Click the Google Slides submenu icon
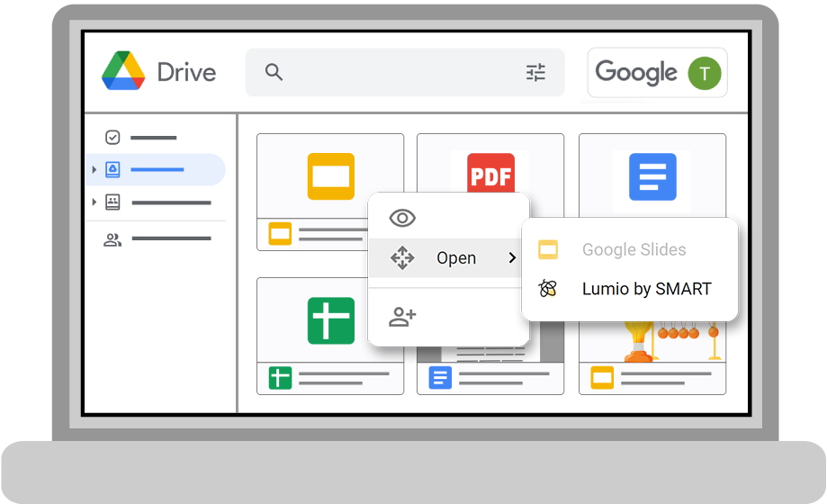 pos(548,249)
